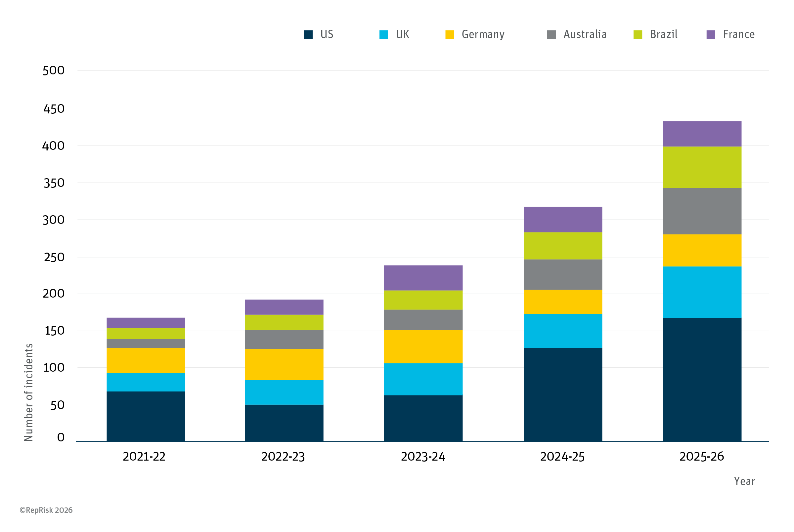Viewport: 794px width, 532px height.
Task: Click the Brazil segment of the 2022-23 bar
Action: point(284,322)
